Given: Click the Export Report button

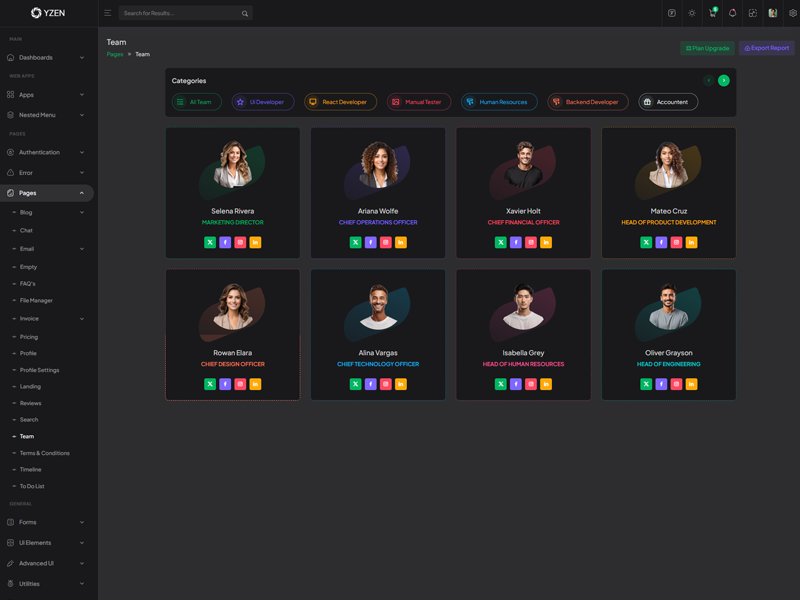Looking at the screenshot, I should [767, 48].
